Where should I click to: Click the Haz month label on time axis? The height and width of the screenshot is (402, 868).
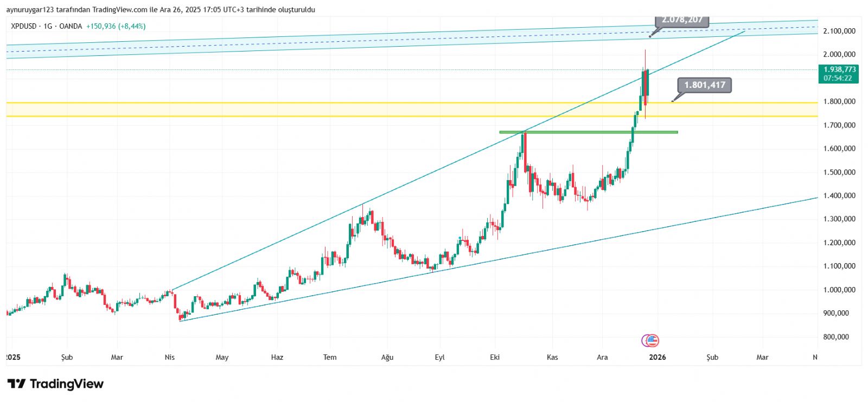coord(277,357)
